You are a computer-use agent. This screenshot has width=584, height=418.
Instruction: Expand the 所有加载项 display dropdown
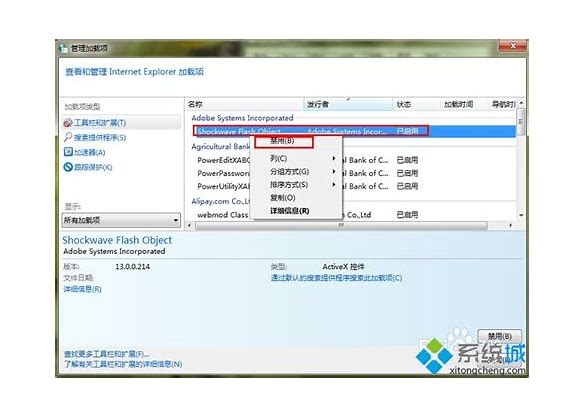coord(121,220)
